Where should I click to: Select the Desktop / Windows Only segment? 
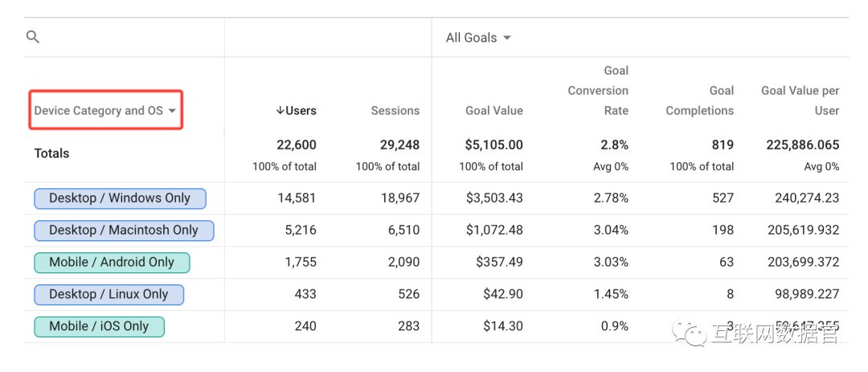(x=120, y=198)
